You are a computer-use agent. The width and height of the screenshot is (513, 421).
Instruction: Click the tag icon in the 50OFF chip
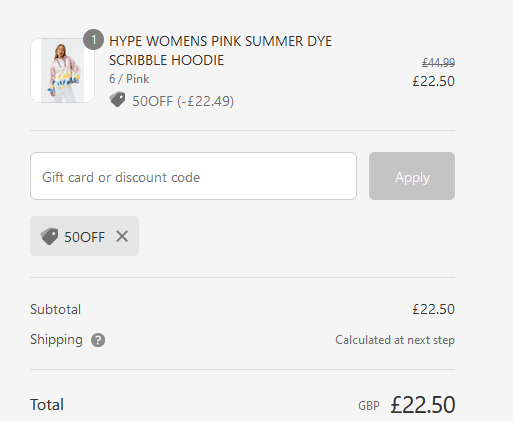(49, 236)
